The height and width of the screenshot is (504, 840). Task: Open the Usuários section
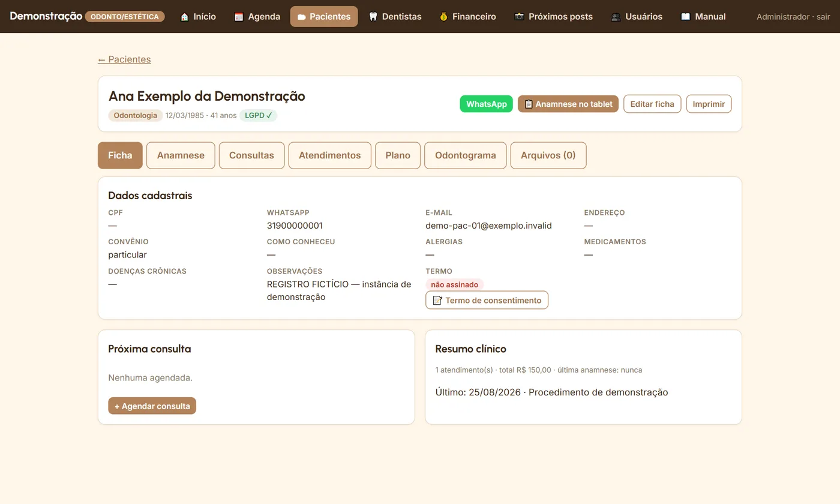(637, 17)
